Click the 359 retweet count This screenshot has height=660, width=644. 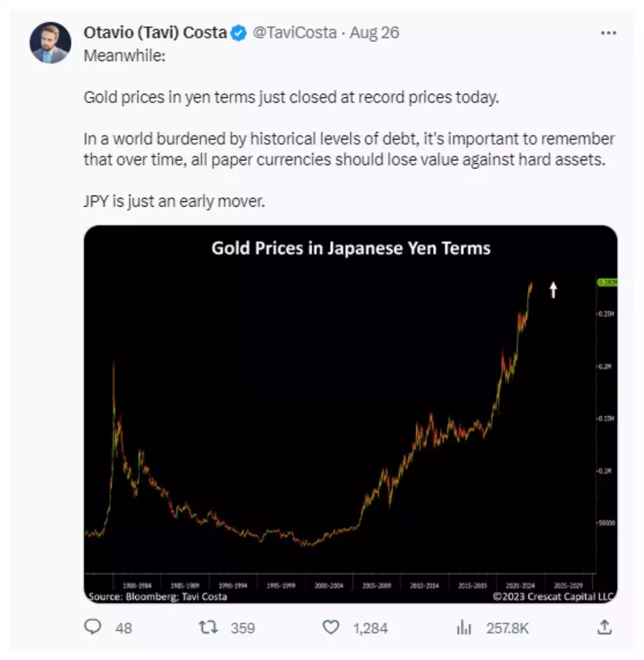pyautogui.click(x=242, y=628)
